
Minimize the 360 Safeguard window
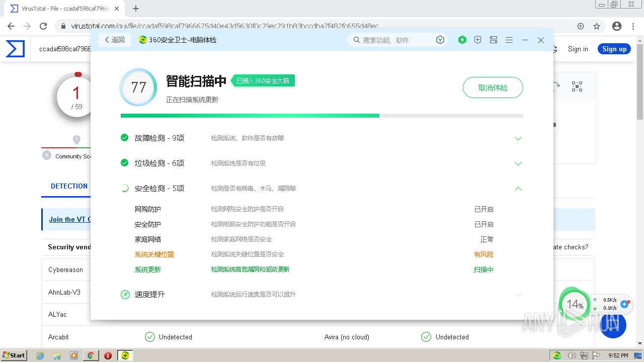pos(525,40)
